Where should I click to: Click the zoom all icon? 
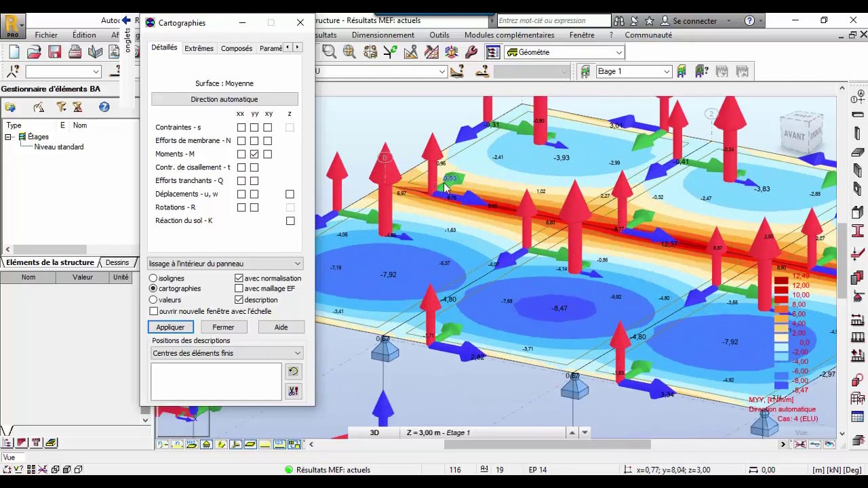pyautogui.click(x=350, y=52)
